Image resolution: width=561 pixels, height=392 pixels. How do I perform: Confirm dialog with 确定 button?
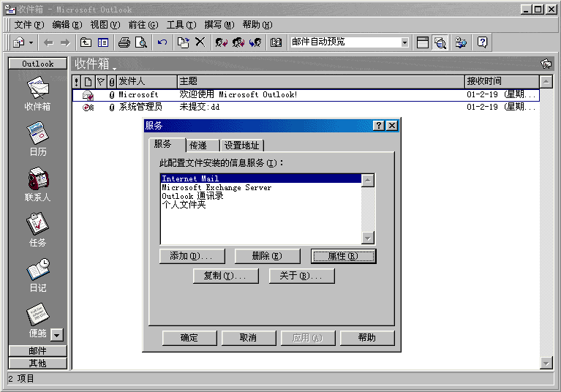click(x=189, y=338)
